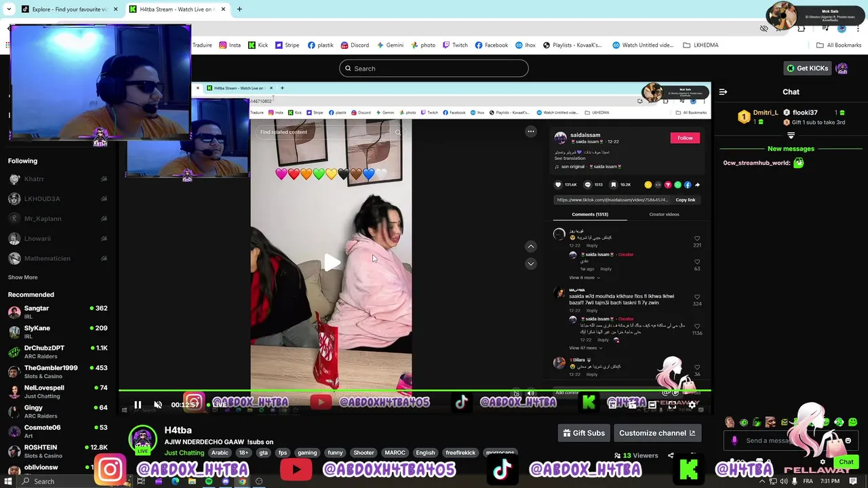Open the tab search dropdown arrow
The image size is (868, 488).
point(8,9)
